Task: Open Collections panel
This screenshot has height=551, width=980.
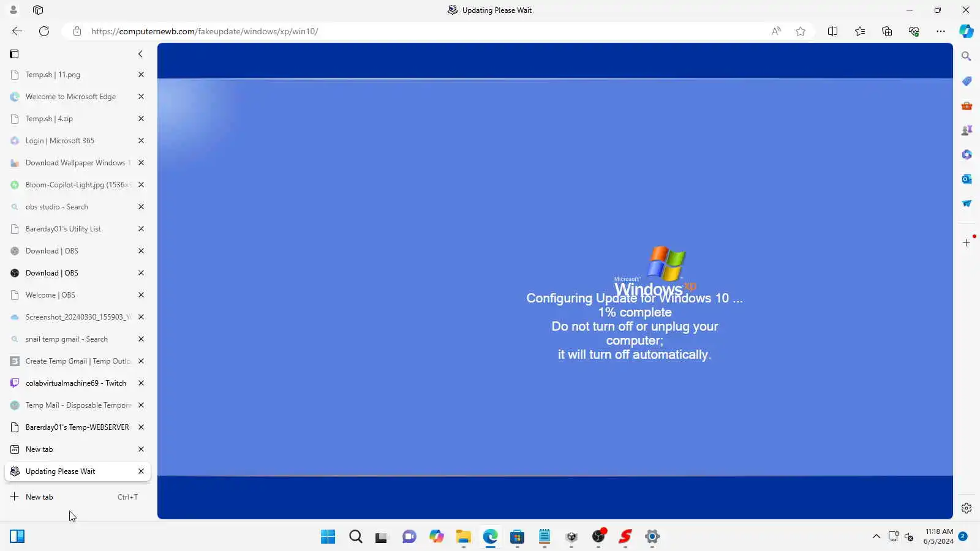Action: click(887, 31)
